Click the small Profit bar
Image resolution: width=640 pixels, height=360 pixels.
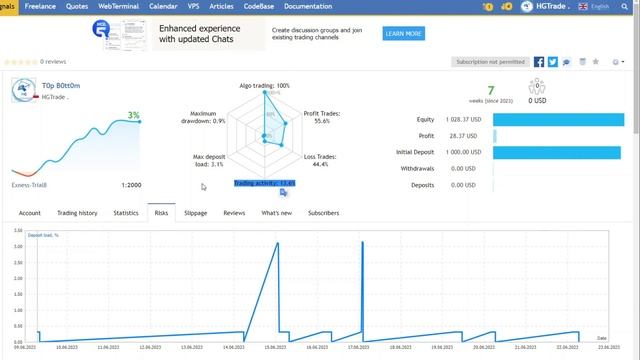click(x=495, y=136)
